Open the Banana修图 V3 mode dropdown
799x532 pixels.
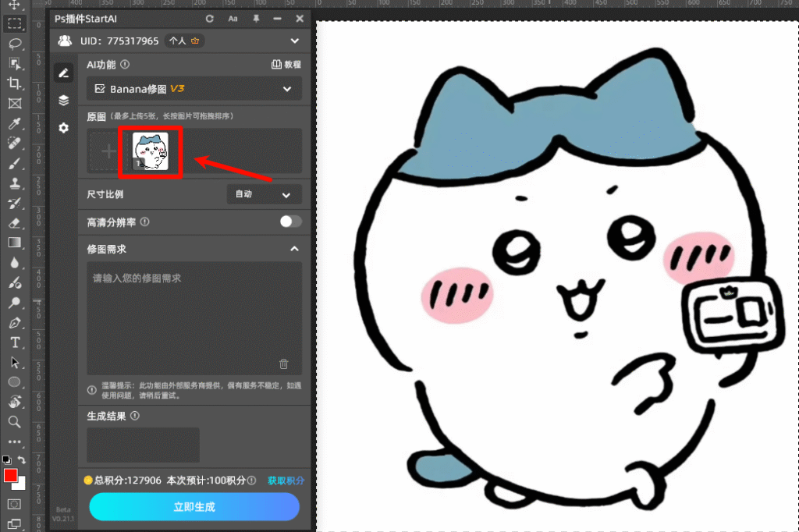193,88
